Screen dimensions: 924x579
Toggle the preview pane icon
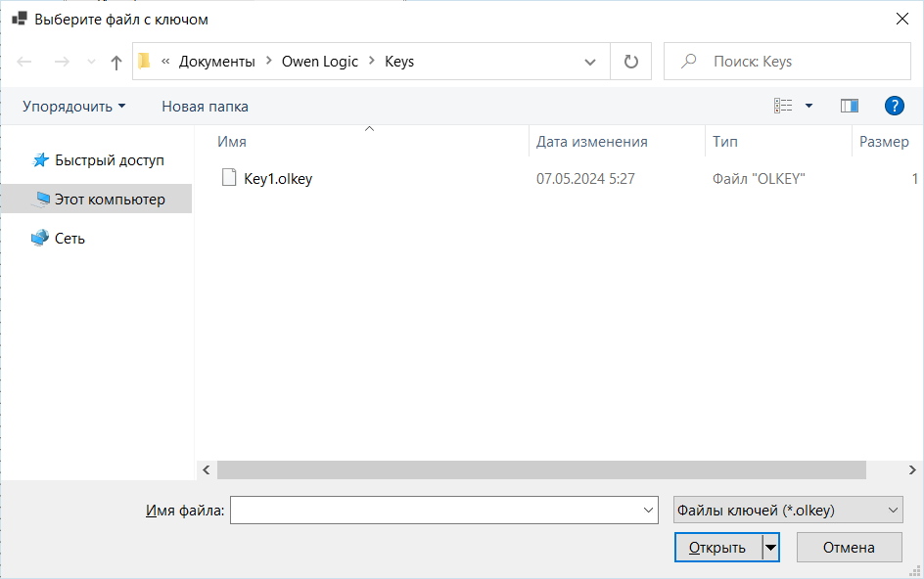click(x=849, y=106)
